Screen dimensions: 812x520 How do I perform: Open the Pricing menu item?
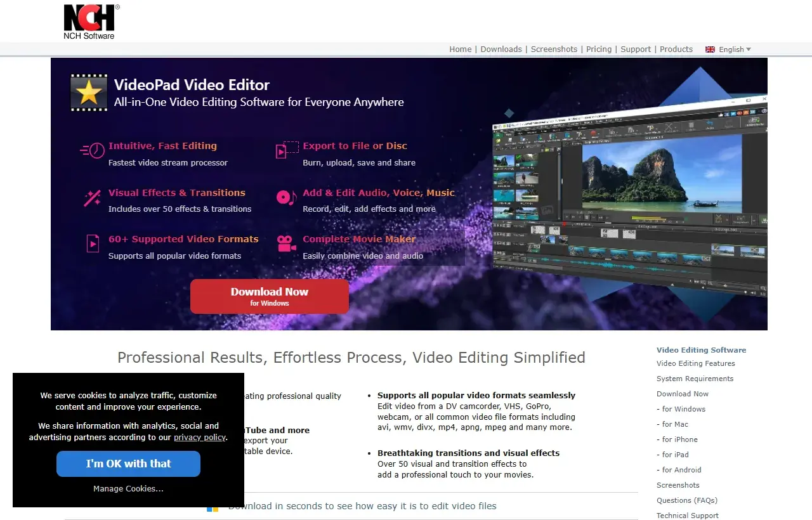click(599, 49)
